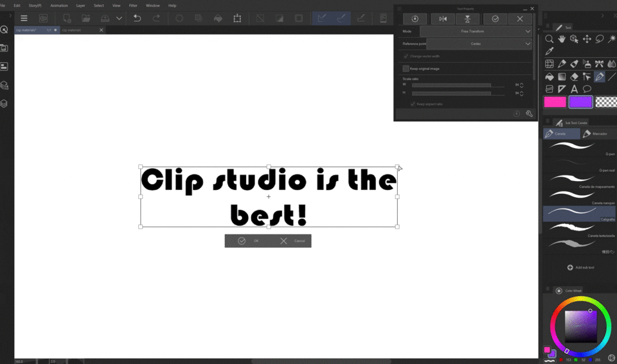Close the second 'csp materials' document tab
The image size is (617, 364).
[x=101, y=30]
